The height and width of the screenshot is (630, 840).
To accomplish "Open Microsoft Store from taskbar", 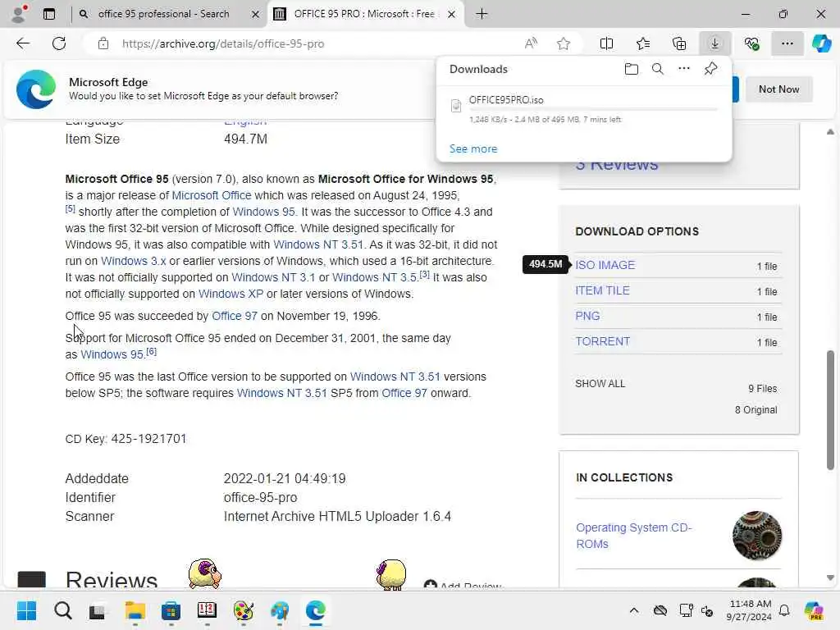I will click(171, 610).
